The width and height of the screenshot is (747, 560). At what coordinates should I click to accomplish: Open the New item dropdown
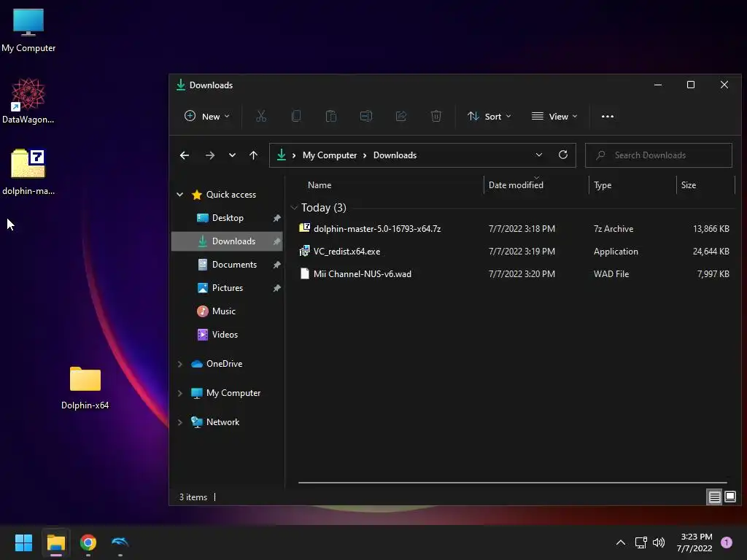click(x=206, y=116)
